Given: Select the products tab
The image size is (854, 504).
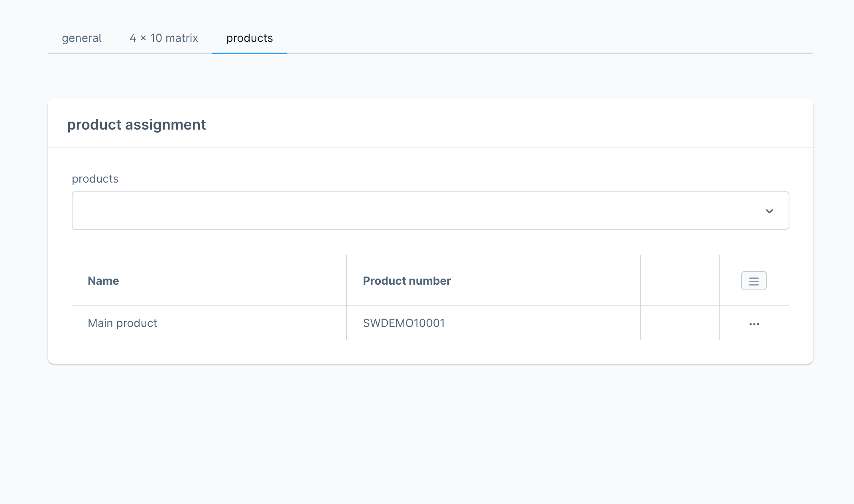Looking at the screenshot, I should pos(250,38).
